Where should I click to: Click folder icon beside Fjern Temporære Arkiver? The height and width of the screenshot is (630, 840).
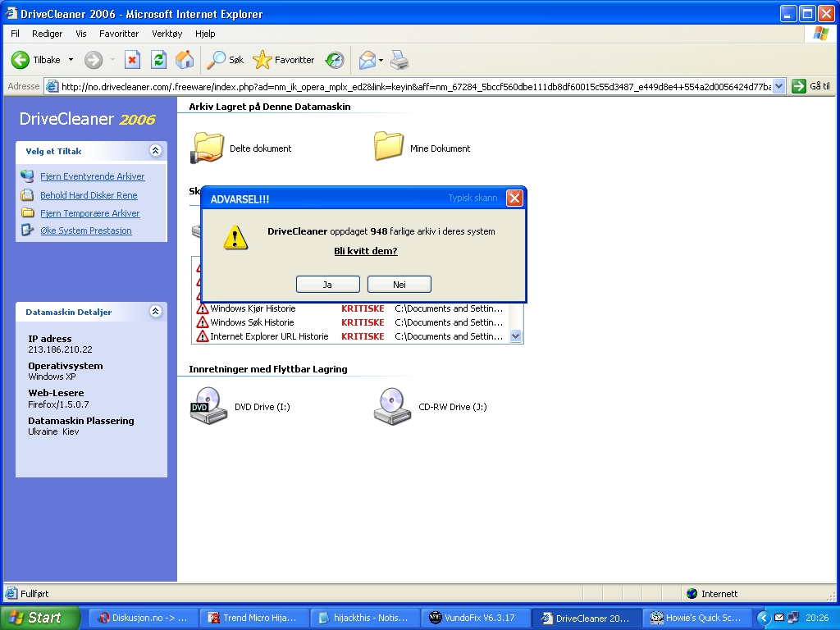point(27,212)
